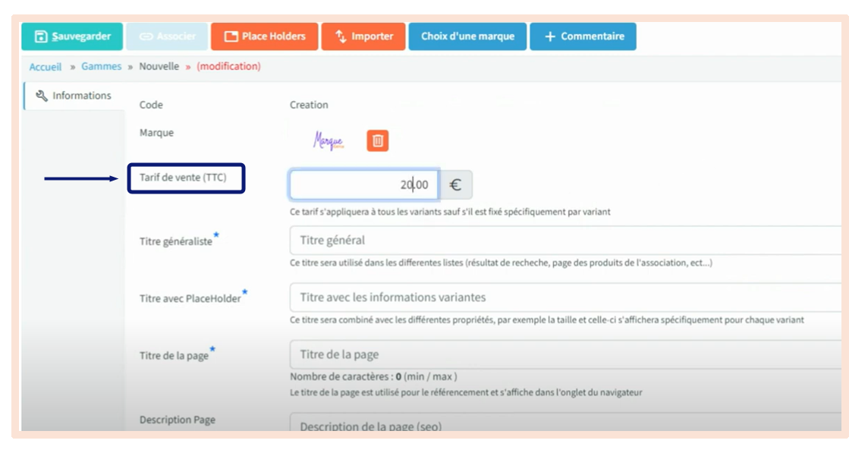Go to Accueil breadcrumb link
The height and width of the screenshot is (453, 868).
(46, 67)
